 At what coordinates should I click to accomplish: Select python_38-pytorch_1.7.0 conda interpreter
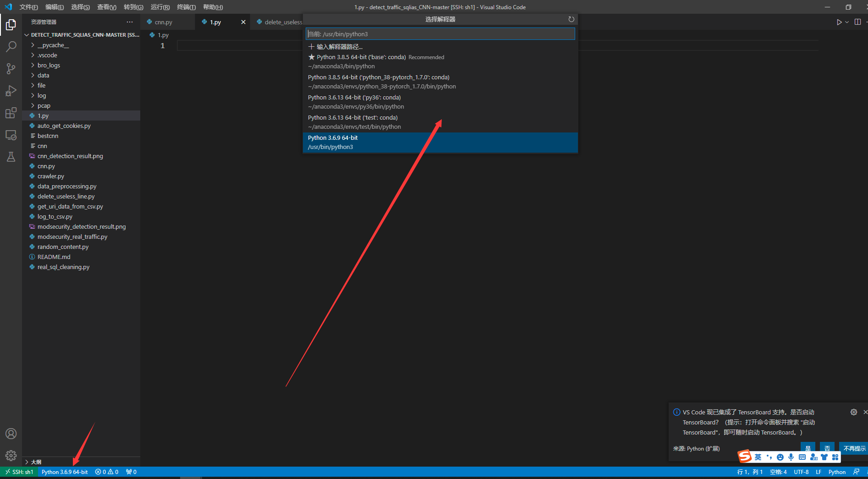tap(440, 82)
